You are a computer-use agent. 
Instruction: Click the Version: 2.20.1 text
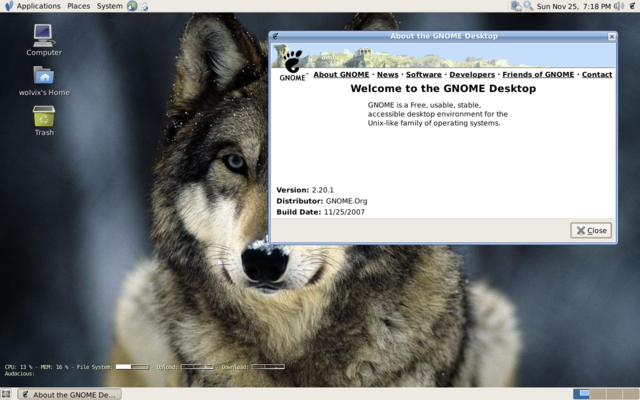[305, 190]
